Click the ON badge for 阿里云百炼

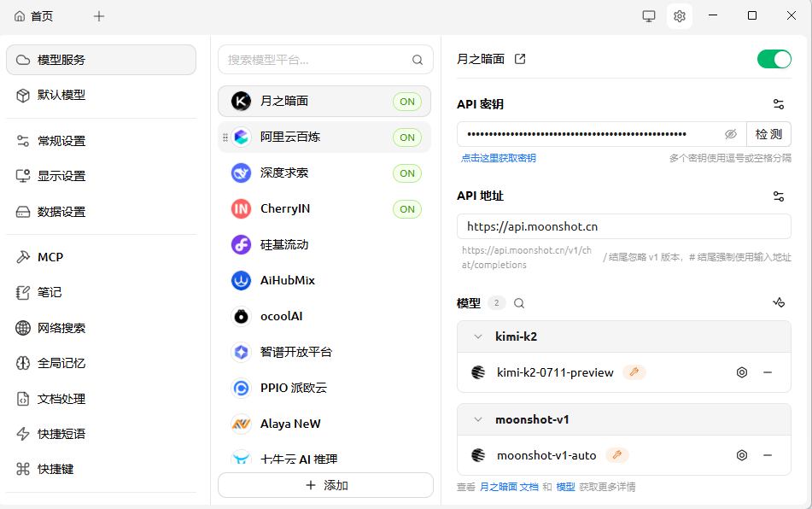pyautogui.click(x=407, y=137)
